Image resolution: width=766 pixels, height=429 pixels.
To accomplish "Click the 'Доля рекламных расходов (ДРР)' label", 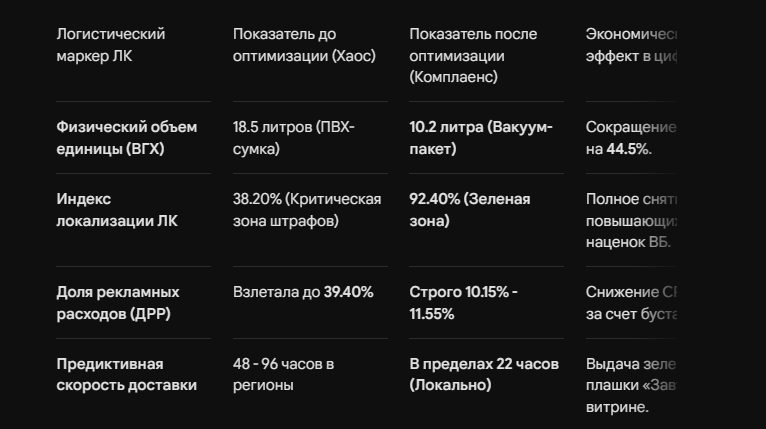I will click(118, 303).
